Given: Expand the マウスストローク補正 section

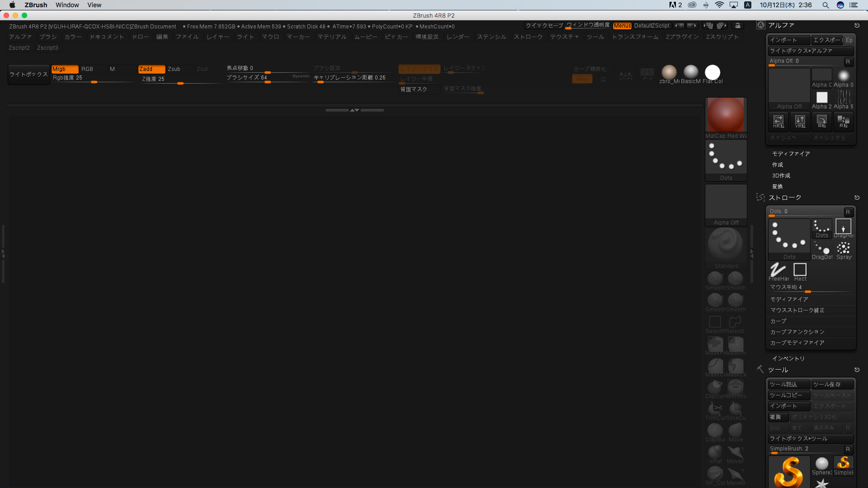Looking at the screenshot, I should click(797, 310).
